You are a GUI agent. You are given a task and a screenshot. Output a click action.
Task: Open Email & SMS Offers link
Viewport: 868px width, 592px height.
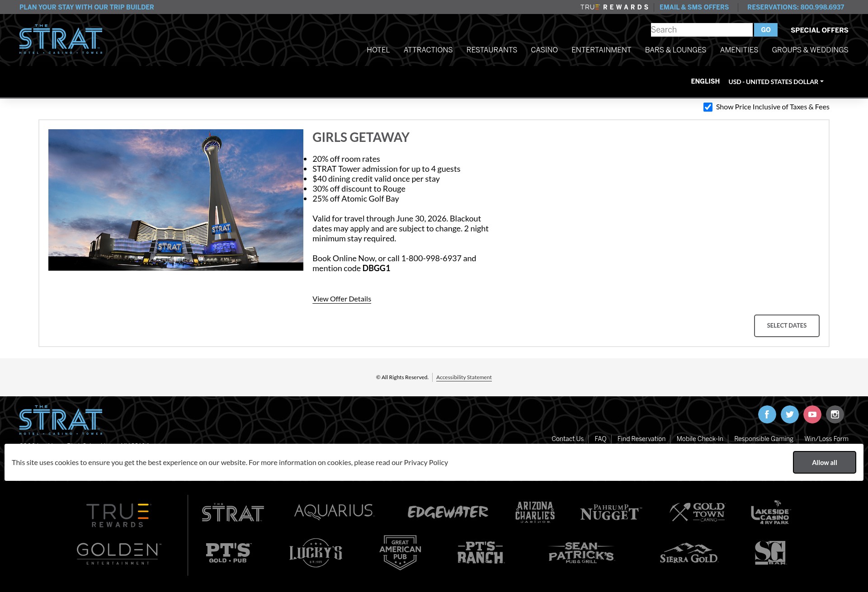[694, 7]
